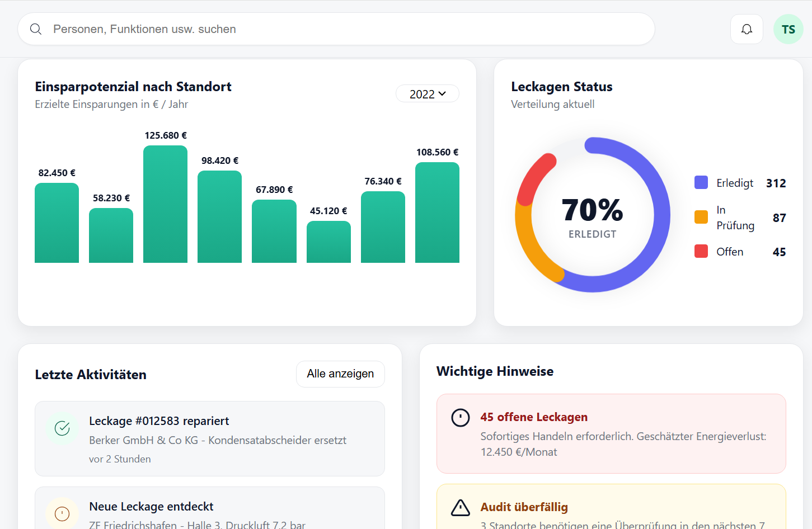Click the orange In Prüfung legend swatch

[701, 218]
